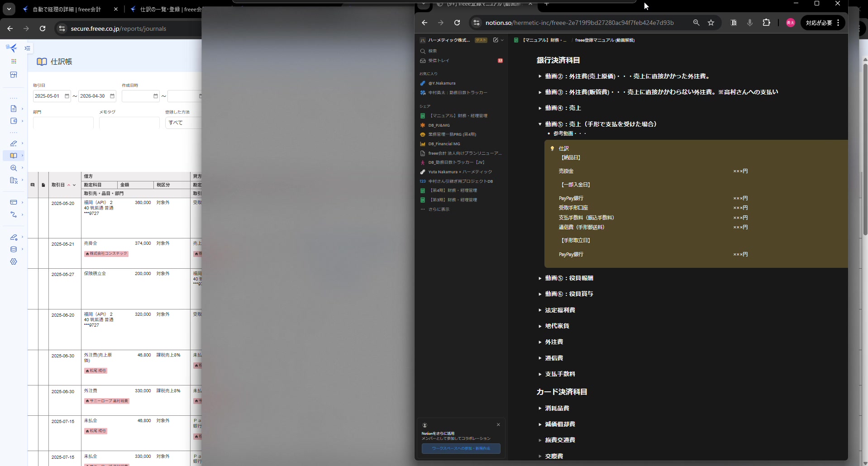Click the freee settings gear icon

point(14,262)
